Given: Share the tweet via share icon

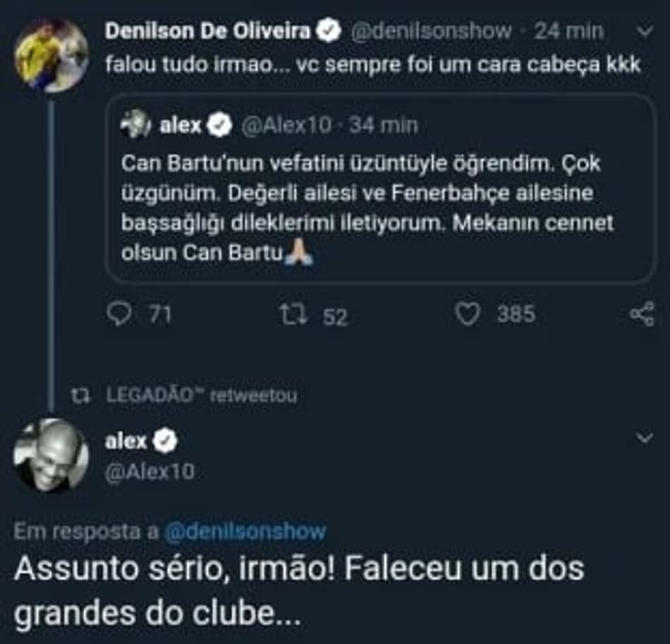Looking at the screenshot, I should click(642, 315).
